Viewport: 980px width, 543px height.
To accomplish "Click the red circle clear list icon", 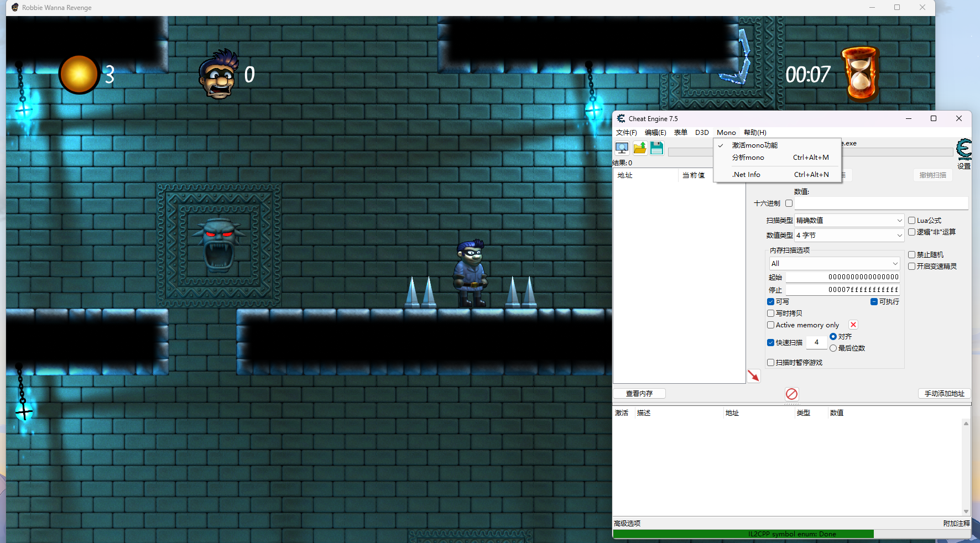I will [791, 394].
